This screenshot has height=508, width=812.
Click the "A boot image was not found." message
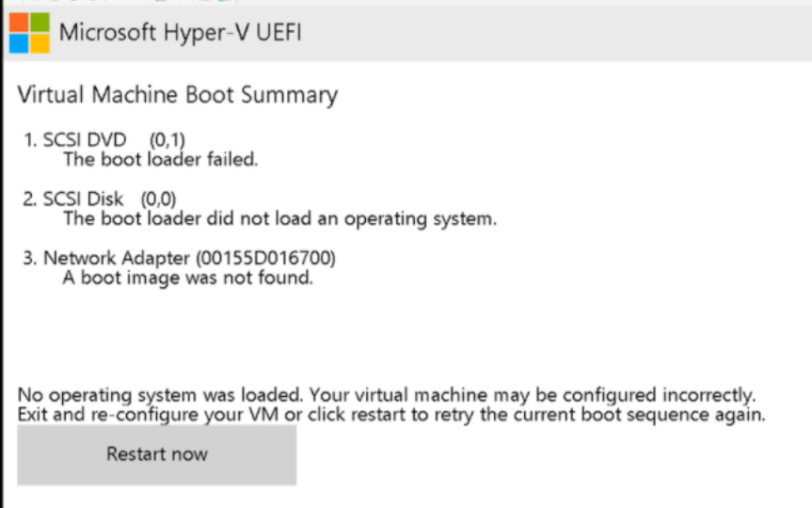point(187,278)
